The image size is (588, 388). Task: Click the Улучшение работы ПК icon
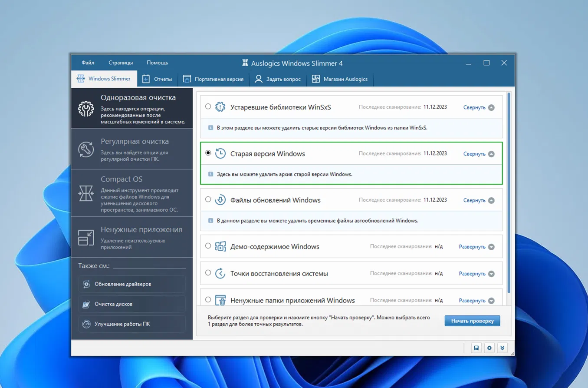(x=86, y=324)
